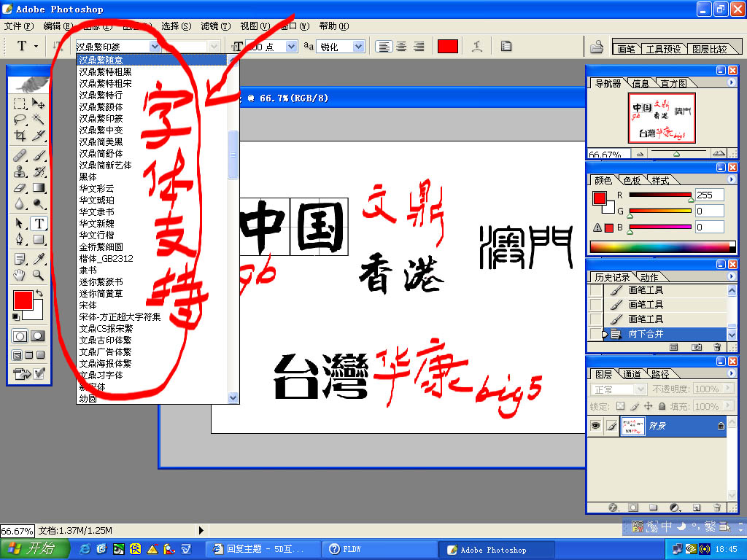Create a new layer in layers panel

696,507
